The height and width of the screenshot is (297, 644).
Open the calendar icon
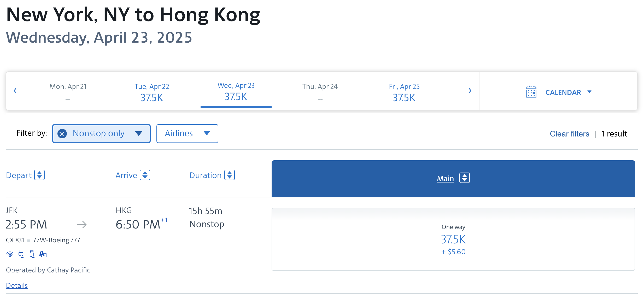tap(531, 92)
